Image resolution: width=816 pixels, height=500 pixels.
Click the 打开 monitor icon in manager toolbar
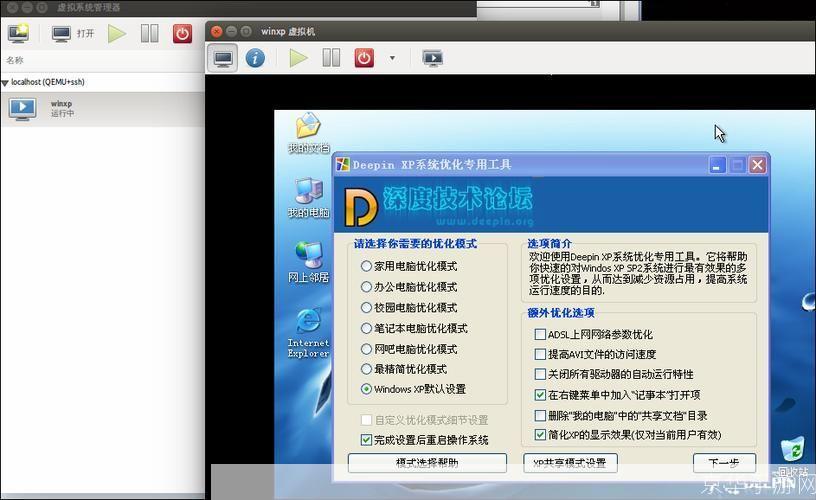(61, 34)
